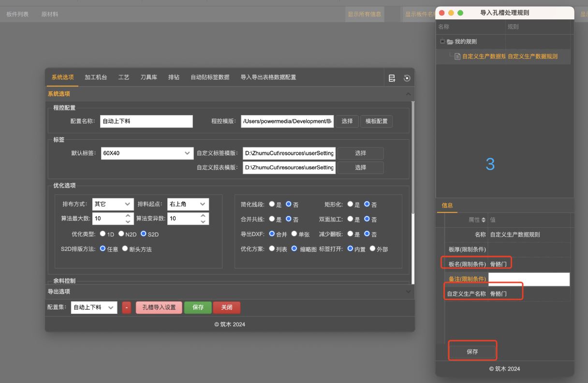Select 断头方法 for S2D排版方法
The width and height of the screenshot is (588, 383).
pyautogui.click(x=125, y=249)
